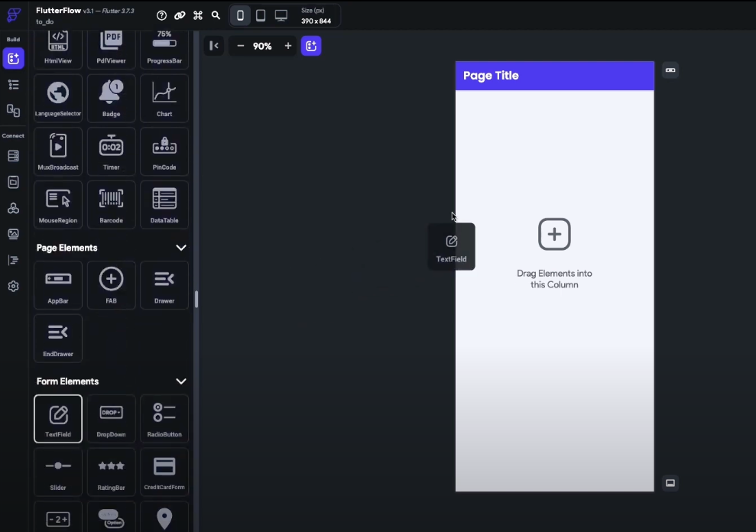Switch to desktop device preview
The height and width of the screenshot is (532, 756).
pyautogui.click(x=281, y=15)
